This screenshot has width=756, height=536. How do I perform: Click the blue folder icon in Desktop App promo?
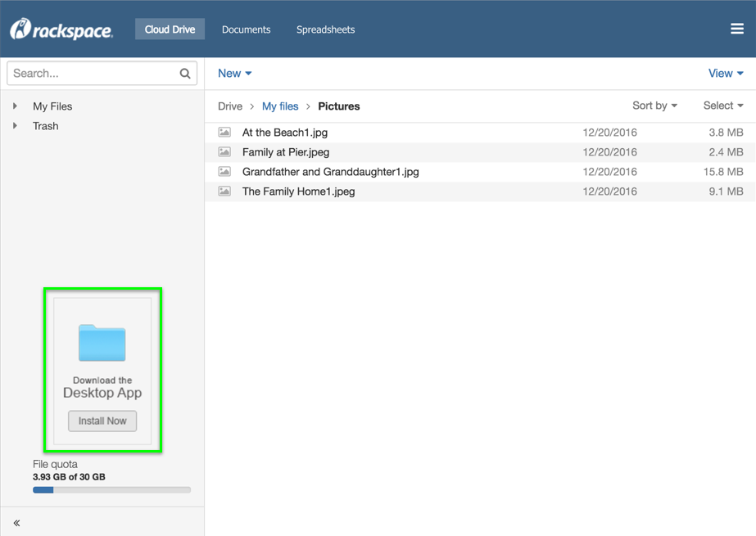[x=102, y=343]
